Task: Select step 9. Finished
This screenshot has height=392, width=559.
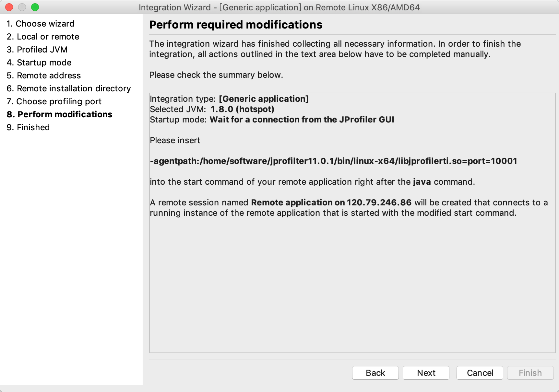Action: [28, 127]
